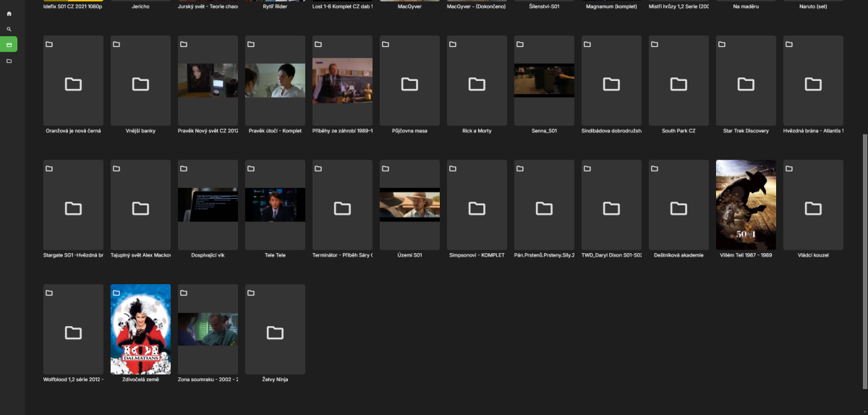
Task: Open Senna_S01 video thumbnail
Action: click(544, 80)
